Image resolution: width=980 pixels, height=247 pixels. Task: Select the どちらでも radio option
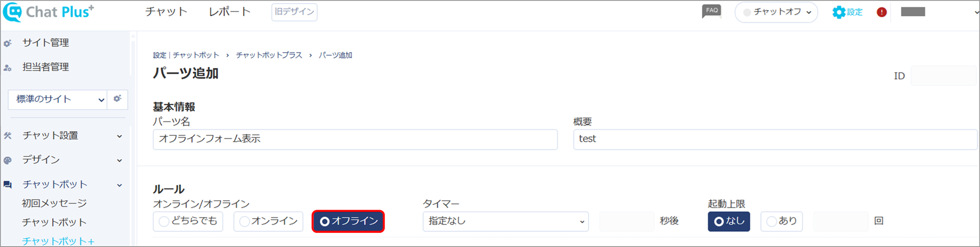[188, 221]
